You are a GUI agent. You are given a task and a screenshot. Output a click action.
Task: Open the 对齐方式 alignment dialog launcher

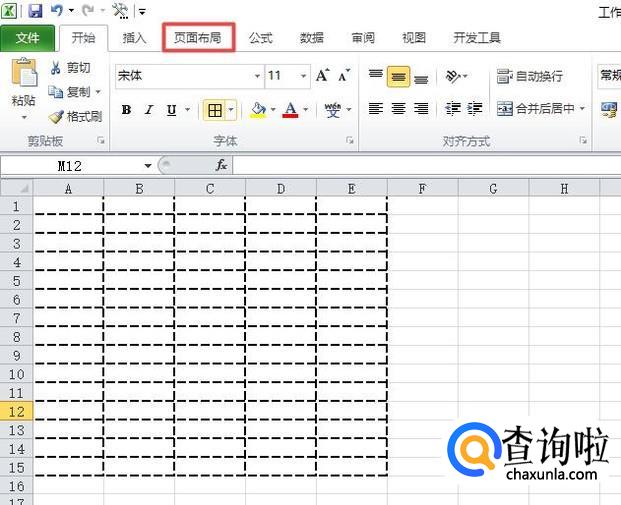click(583, 140)
